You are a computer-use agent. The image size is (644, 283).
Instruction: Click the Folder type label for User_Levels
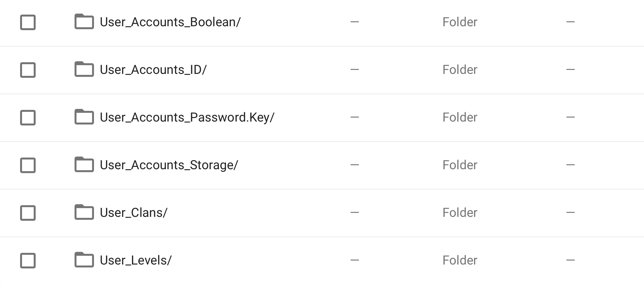coord(460,260)
